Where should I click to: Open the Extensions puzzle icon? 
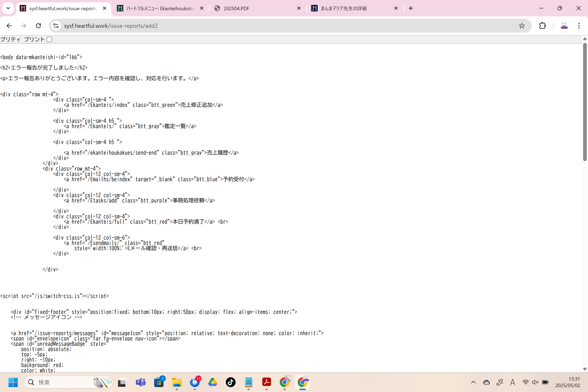click(x=542, y=26)
